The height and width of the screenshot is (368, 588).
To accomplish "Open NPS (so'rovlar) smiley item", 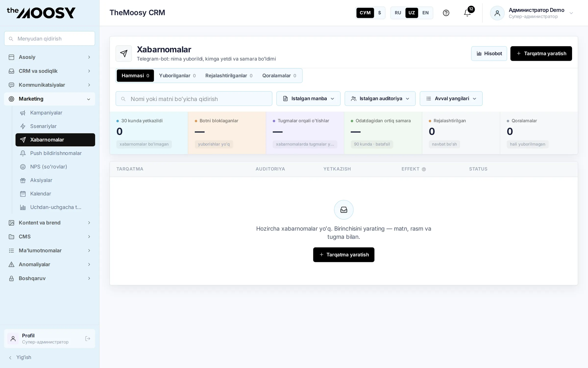I will tap(55, 167).
